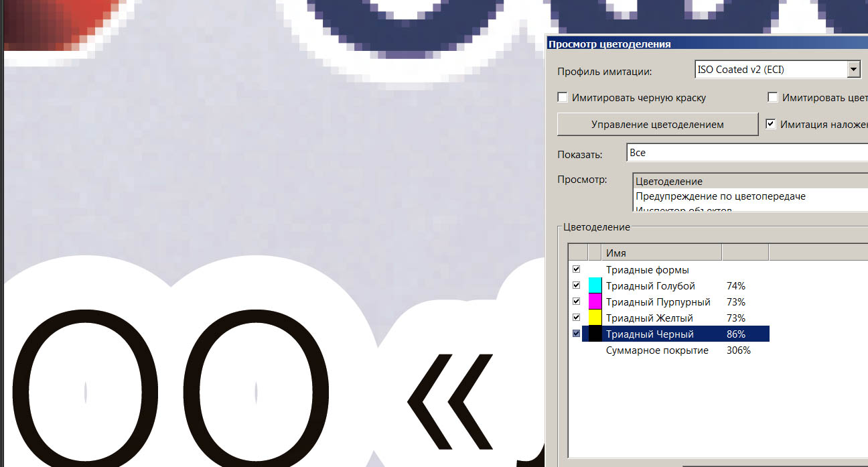The height and width of the screenshot is (467, 868).
Task: Click the Просмотр цветоделения title bar
Action: (x=707, y=44)
